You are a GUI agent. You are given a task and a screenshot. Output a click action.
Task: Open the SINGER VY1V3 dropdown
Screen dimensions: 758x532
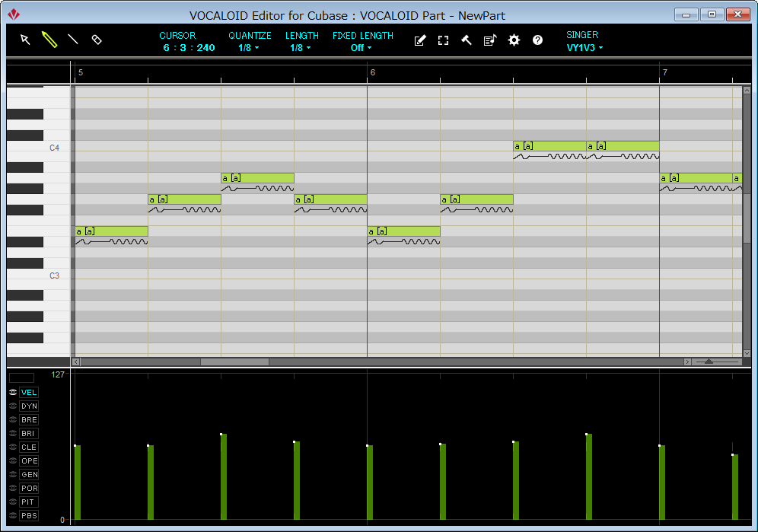click(585, 48)
